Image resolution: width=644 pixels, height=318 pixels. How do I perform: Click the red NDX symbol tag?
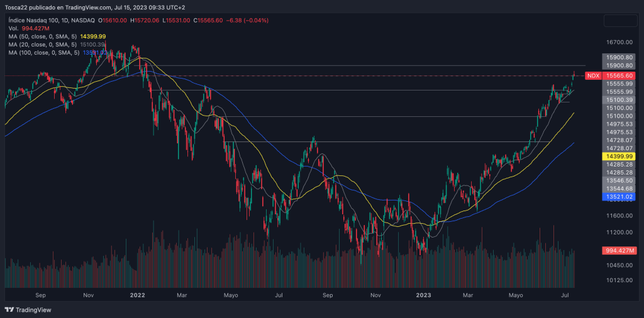(x=592, y=75)
